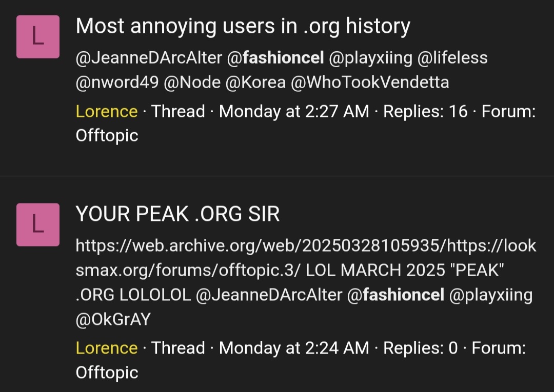Open the @OkGrAY mention
554x392 pixels.
tap(113, 319)
